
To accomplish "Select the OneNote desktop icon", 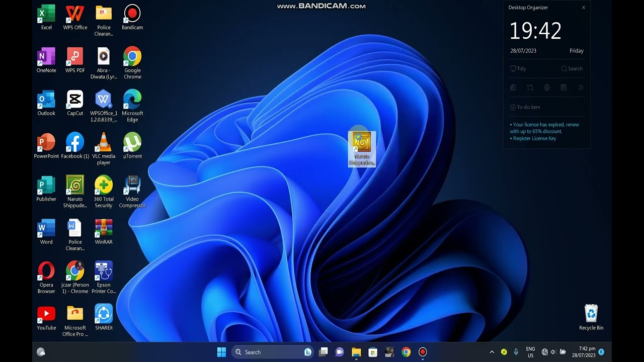I will click(46, 60).
